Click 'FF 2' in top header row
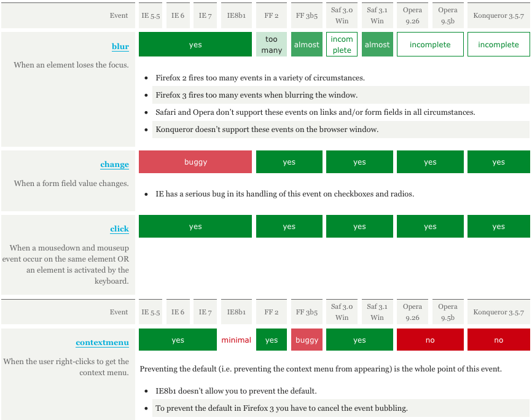Screen dimensions: 532x420 271,15
